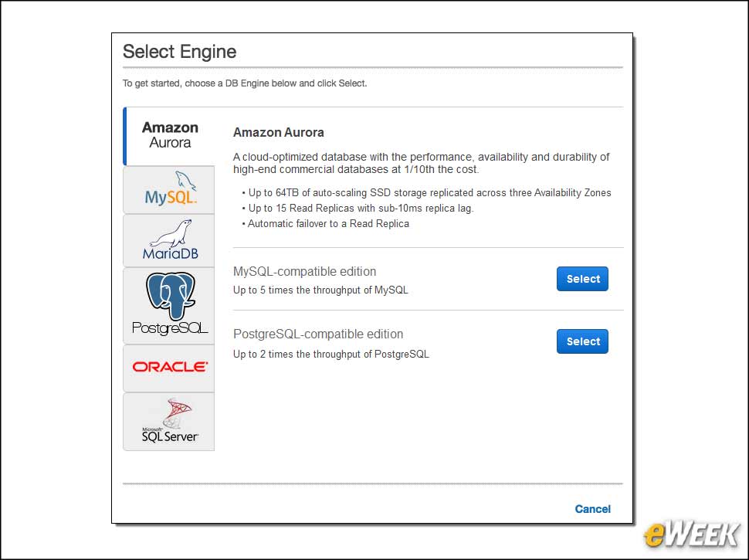Click 'Automatic failover to a Read Replica'
Image resolution: width=749 pixels, height=560 pixels.
(x=325, y=224)
